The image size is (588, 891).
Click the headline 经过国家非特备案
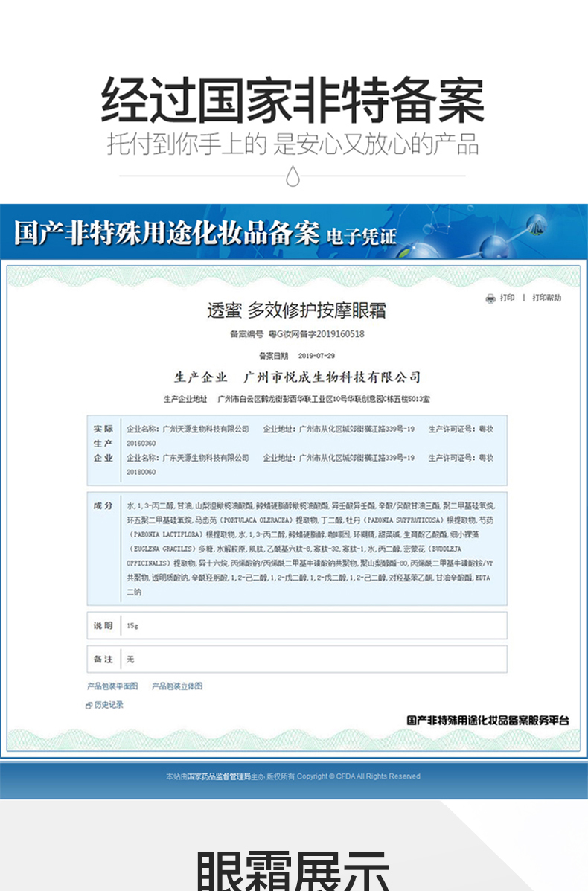[293, 100]
